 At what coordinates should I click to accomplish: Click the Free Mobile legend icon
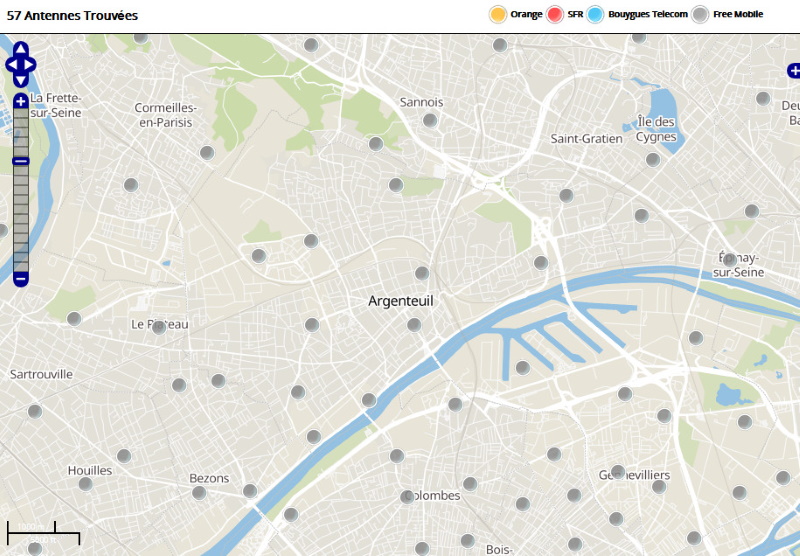[x=701, y=14]
